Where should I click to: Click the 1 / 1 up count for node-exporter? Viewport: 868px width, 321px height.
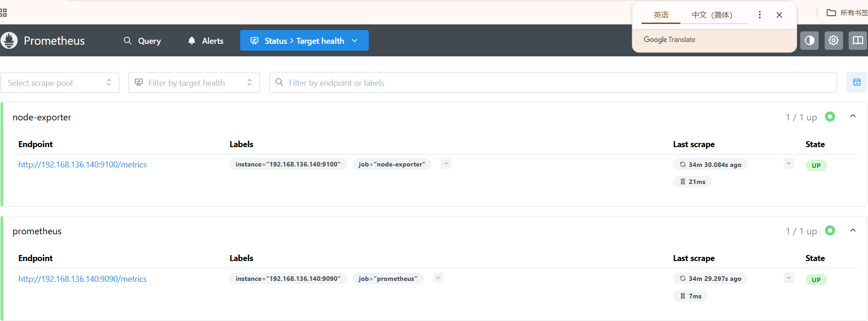coord(801,117)
